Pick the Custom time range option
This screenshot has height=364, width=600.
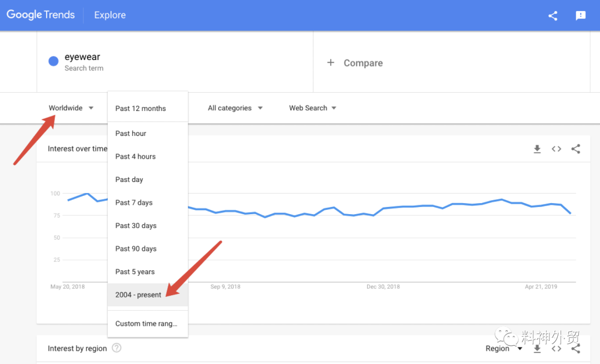click(146, 323)
